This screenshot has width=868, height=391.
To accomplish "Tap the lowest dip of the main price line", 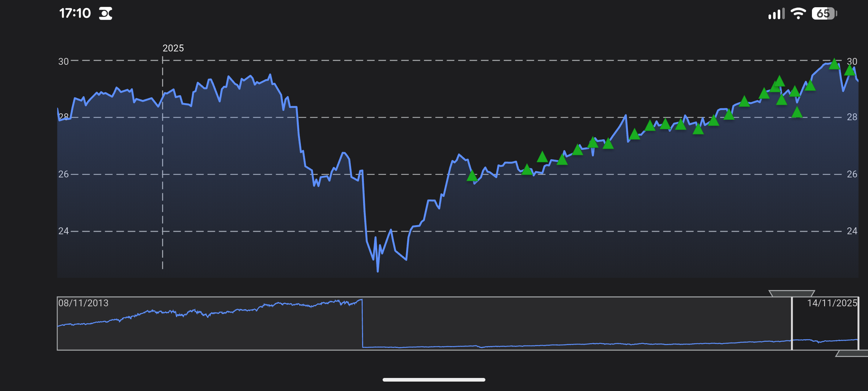I will coord(378,270).
